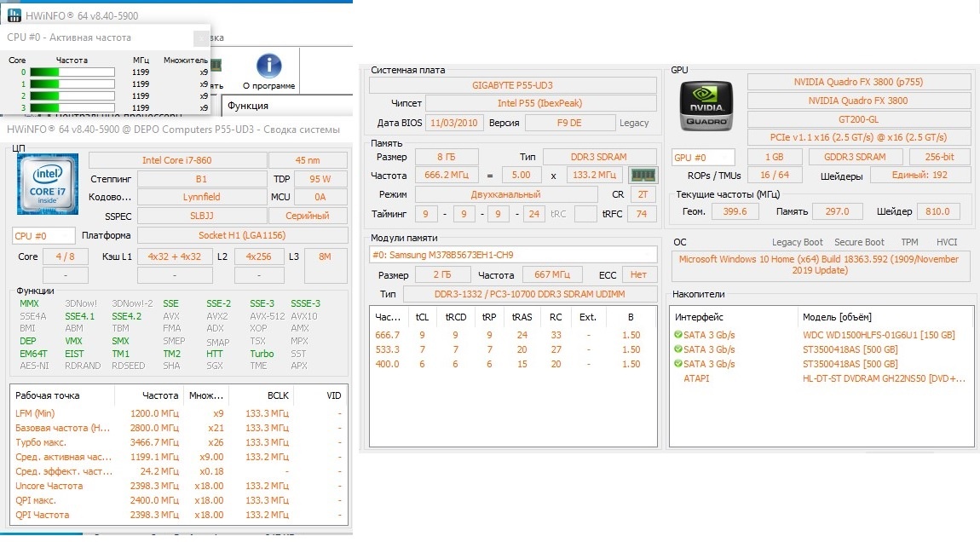The image size is (980, 542).
Task: Click the memory module chip icon
Action: pyautogui.click(x=643, y=176)
